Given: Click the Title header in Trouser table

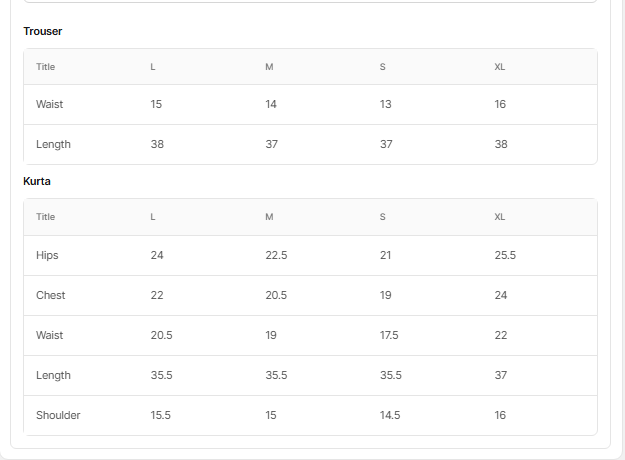Looking at the screenshot, I should (46, 67).
